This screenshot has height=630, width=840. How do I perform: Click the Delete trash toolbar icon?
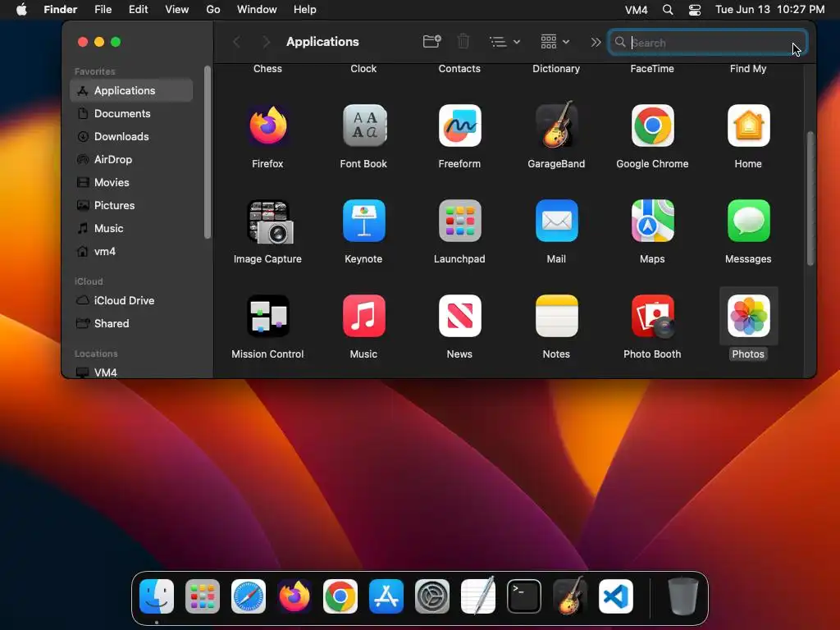[x=463, y=41]
